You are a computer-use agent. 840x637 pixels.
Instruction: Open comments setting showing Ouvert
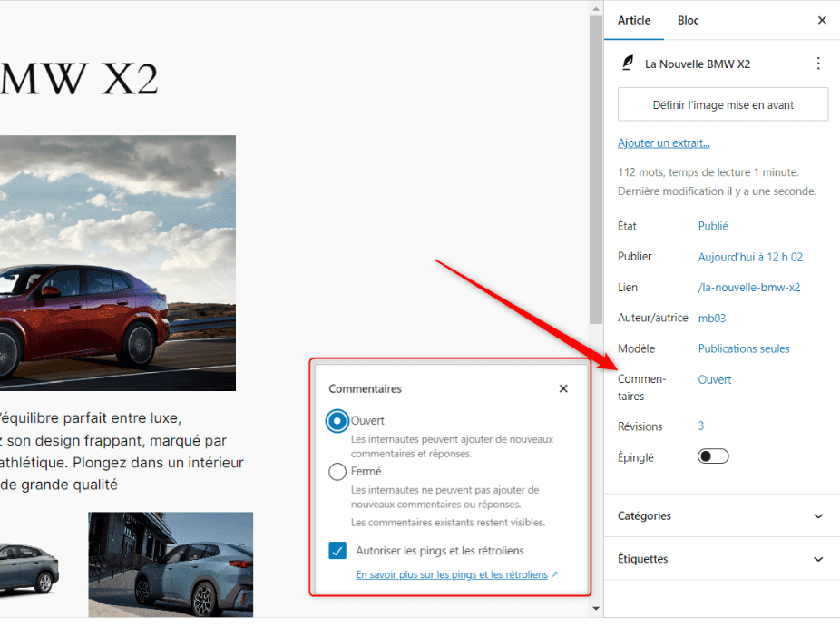click(x=714, y=380)
